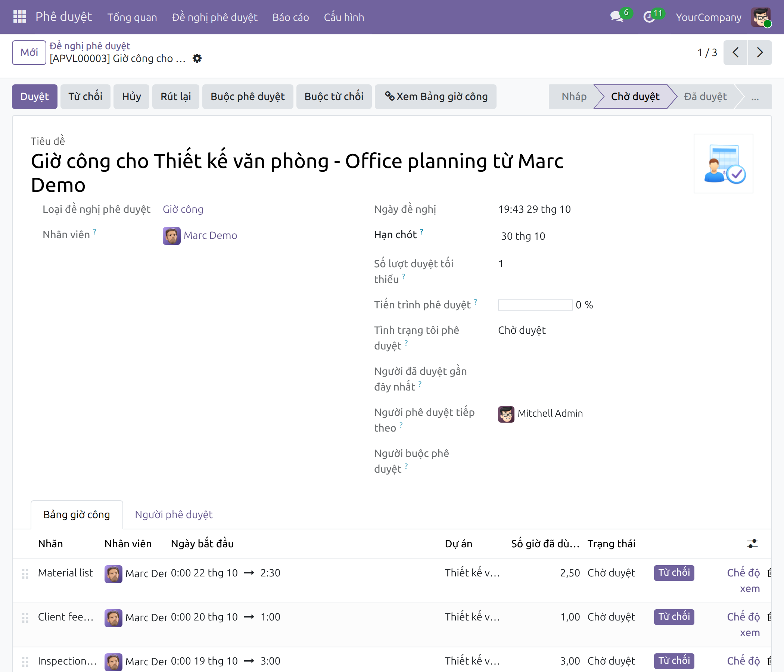Click the drag handle of the Client feedback row
This screenshot has width=784, height=672.
25,617
